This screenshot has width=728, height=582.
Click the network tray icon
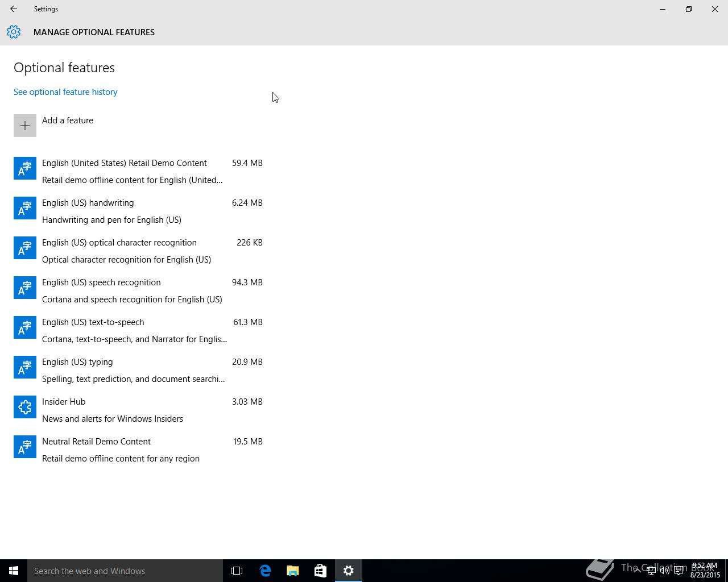coord(651,571)
